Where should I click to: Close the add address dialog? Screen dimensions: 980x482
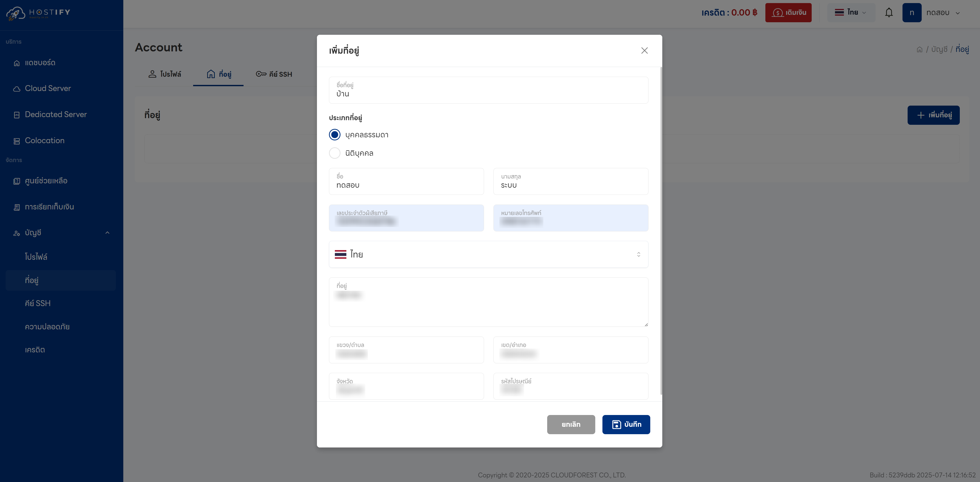(x=644, y=51)
